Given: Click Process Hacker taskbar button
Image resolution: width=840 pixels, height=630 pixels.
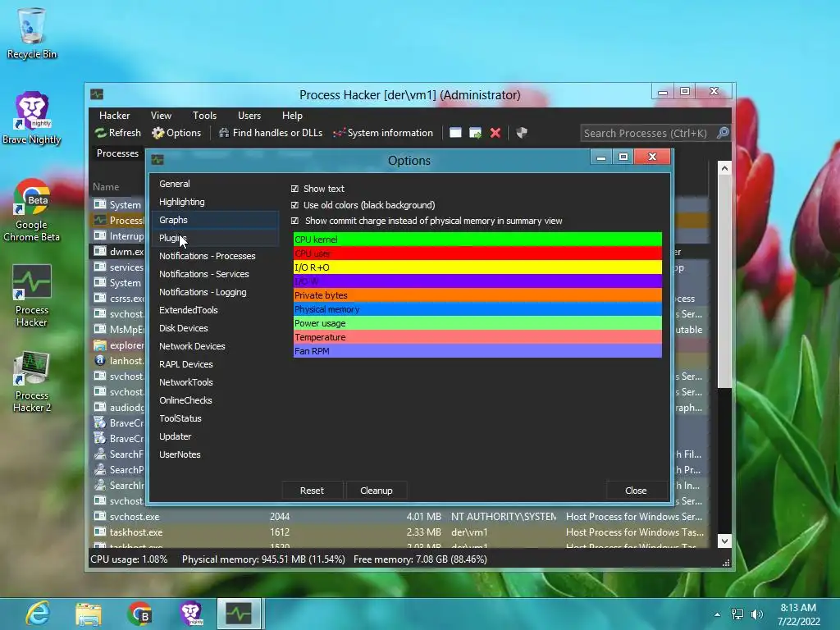Looking at the screenshot, I should tap(239, 614).
